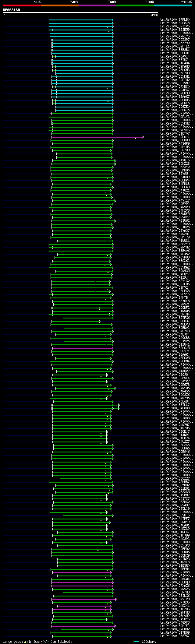This screenshot has width=195, height=644.
Task: Select hit label UniRef100_A6LBQ8
Action: (x=175, y=582)
